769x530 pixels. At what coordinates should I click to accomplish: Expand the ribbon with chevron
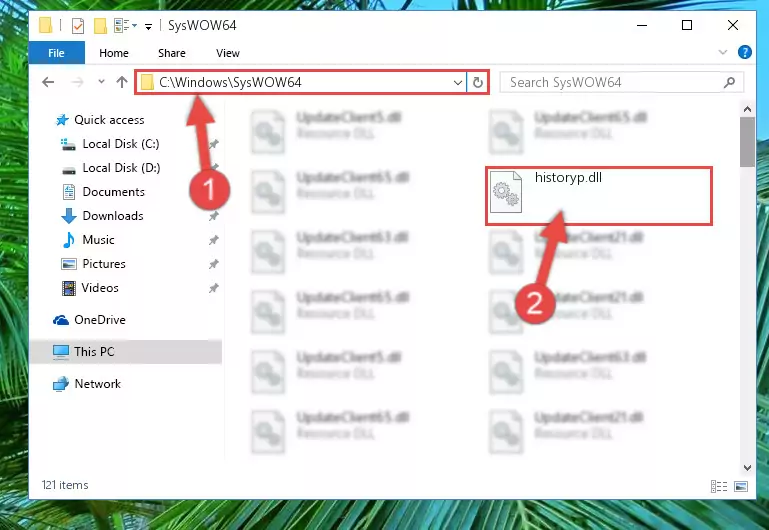(722, 52)
